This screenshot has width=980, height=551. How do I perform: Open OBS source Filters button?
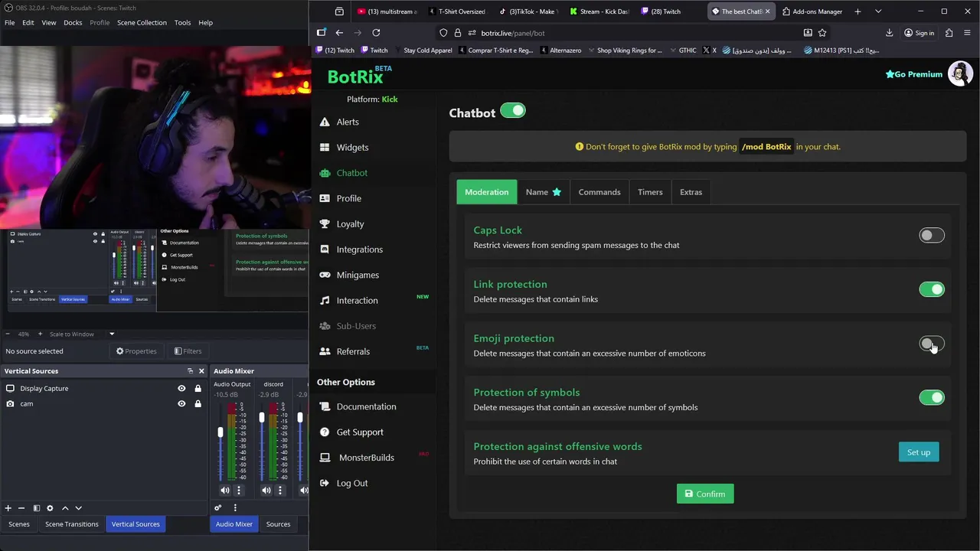(188, 351)
